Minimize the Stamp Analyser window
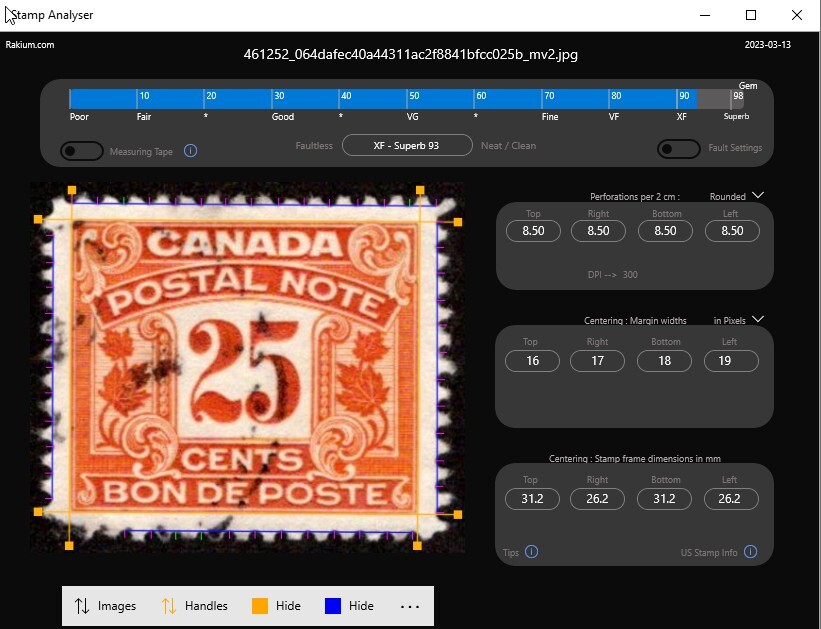 tap(705, 15)
